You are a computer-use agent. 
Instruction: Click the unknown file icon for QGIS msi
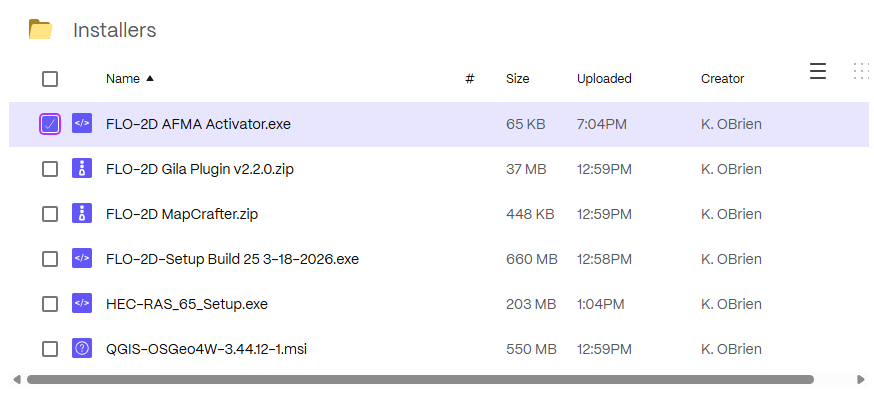[82, 349]
